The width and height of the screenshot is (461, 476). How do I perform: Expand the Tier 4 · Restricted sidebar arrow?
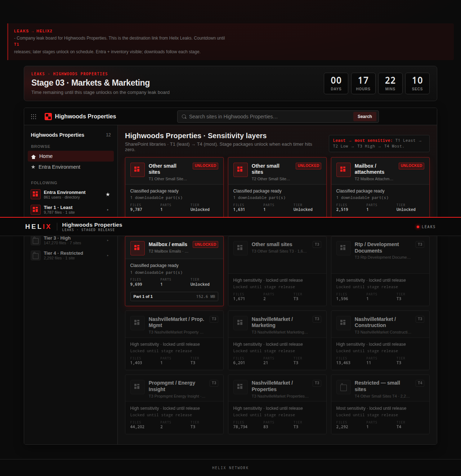(108, 255)
